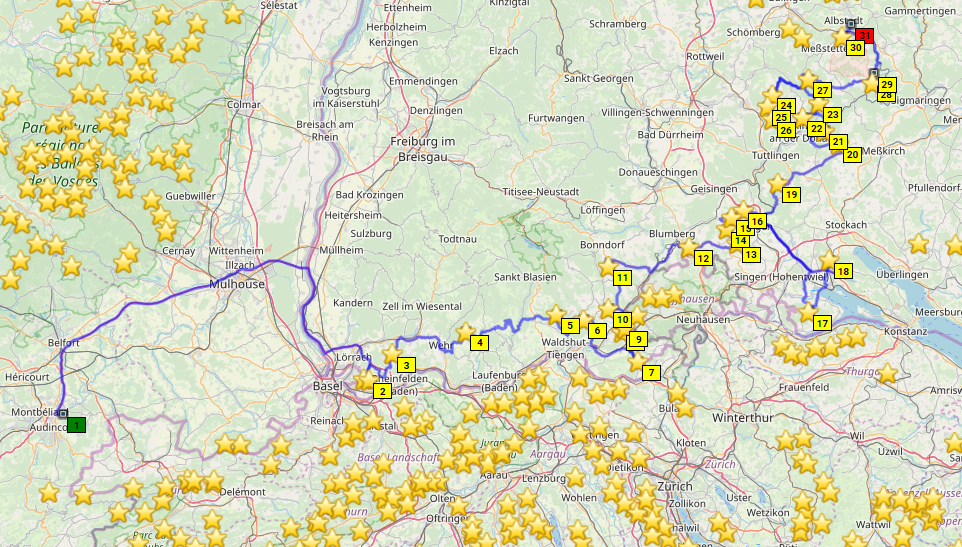Click waypoint marker 30 near Albstadt
The image size is (962, 547).
point(856,48)
